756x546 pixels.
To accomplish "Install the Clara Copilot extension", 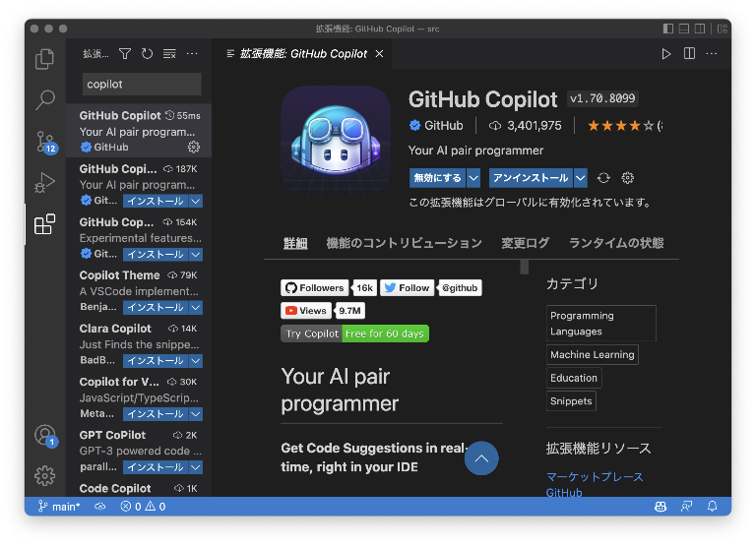I will point(156,360).
